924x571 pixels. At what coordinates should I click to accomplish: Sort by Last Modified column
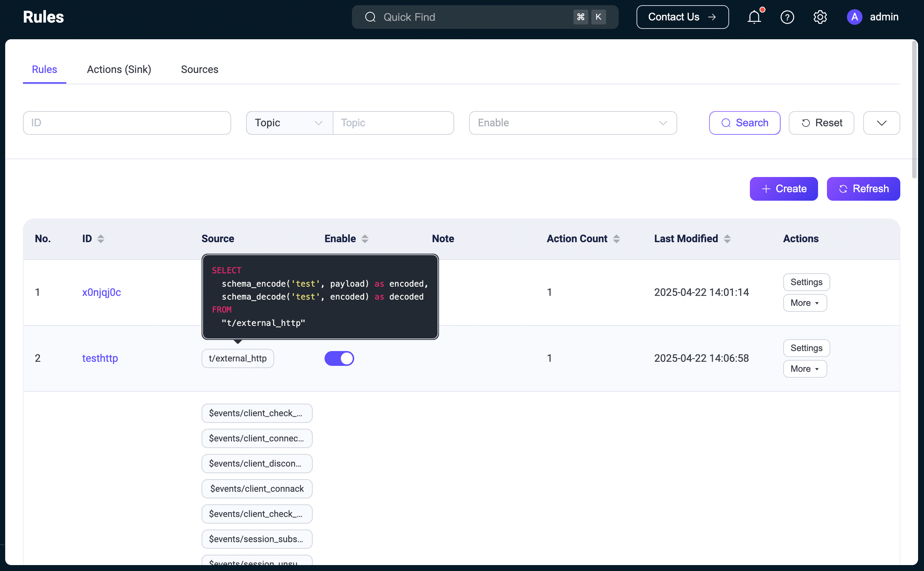click(x=727, y=239)
